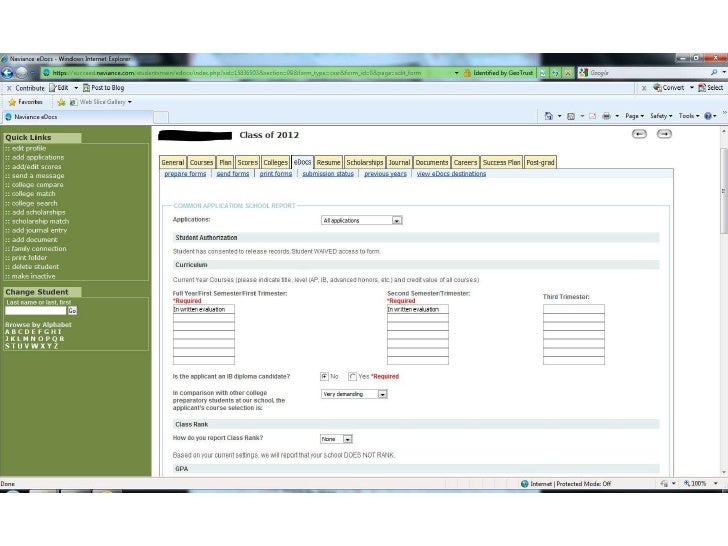Go to the next student with the right arrow
The height and width of the screenshot is (546, 728).
pos(664,134)
